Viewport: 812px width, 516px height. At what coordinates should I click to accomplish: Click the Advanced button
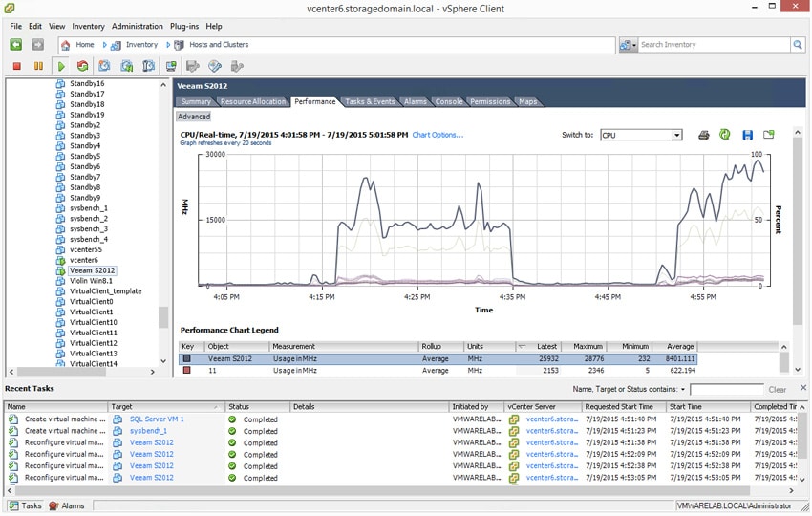(x=194, y=118)
